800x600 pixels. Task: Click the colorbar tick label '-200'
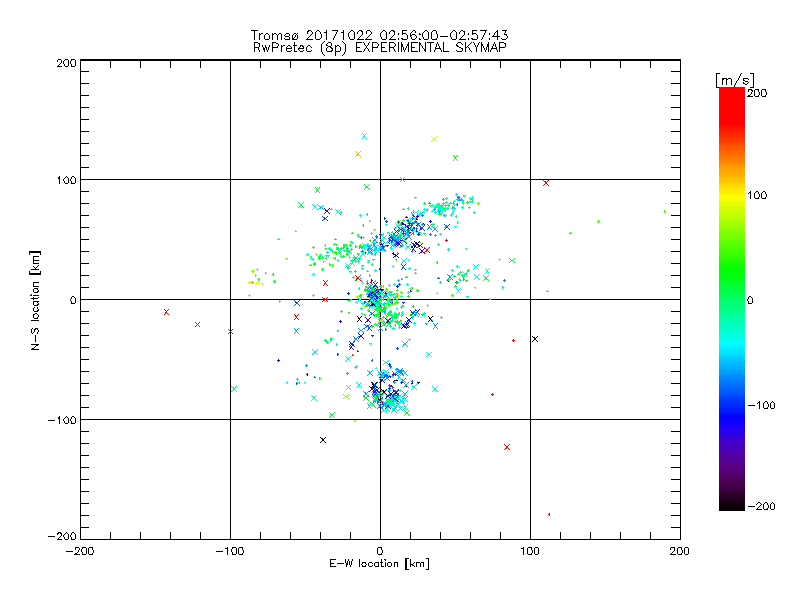tap(761, 506)
